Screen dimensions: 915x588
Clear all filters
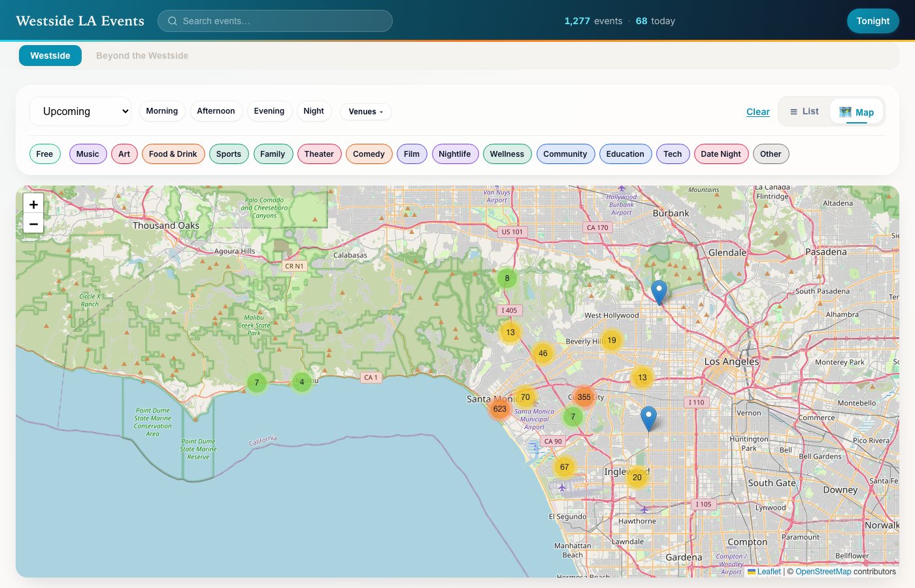(758, 112)
